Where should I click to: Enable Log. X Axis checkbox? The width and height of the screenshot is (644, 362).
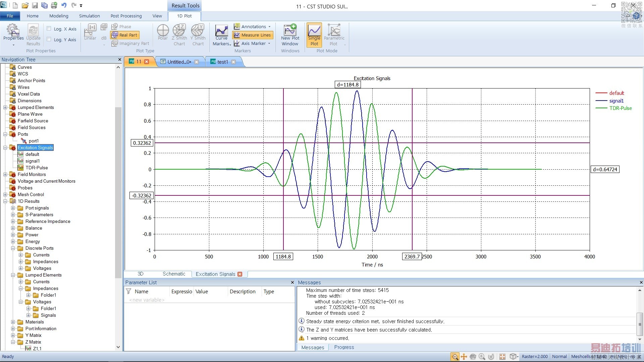(x=49, y=28)
